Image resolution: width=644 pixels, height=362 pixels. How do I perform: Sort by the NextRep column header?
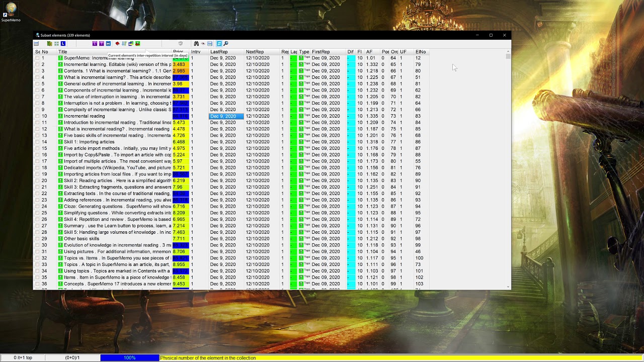point(262,52)
